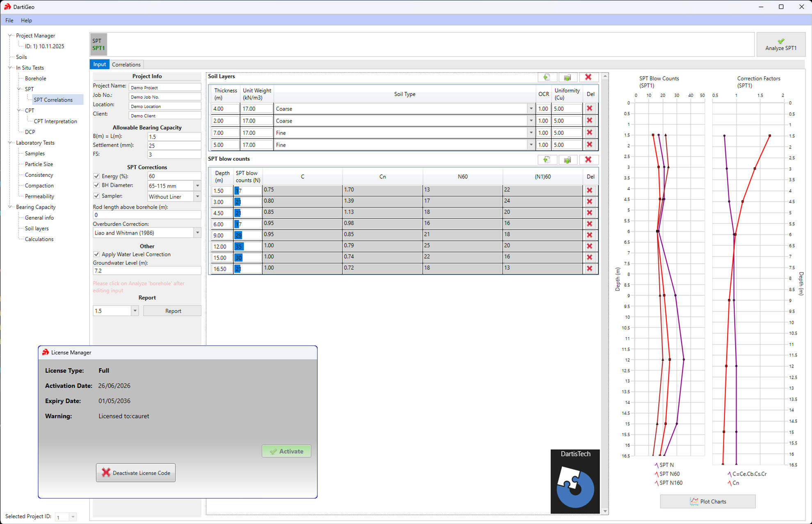Screen dimensions: 812x524
Task: Open the Sampler Without Liner dropdown
Action: click(x=197, y=196)
